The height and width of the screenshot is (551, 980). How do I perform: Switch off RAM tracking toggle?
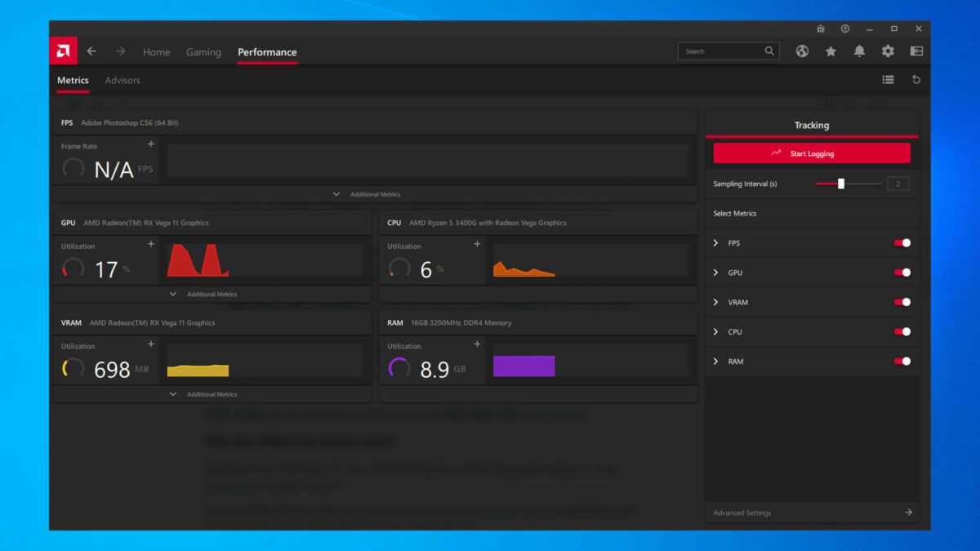coord(902,361)
